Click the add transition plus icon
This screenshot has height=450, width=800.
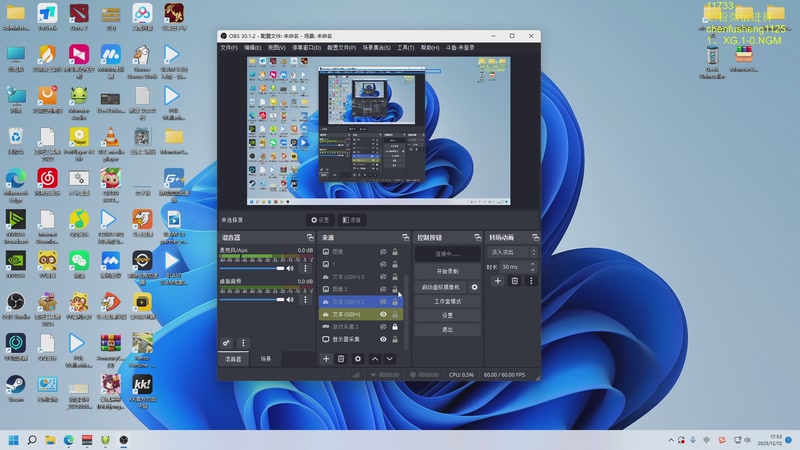498,281
